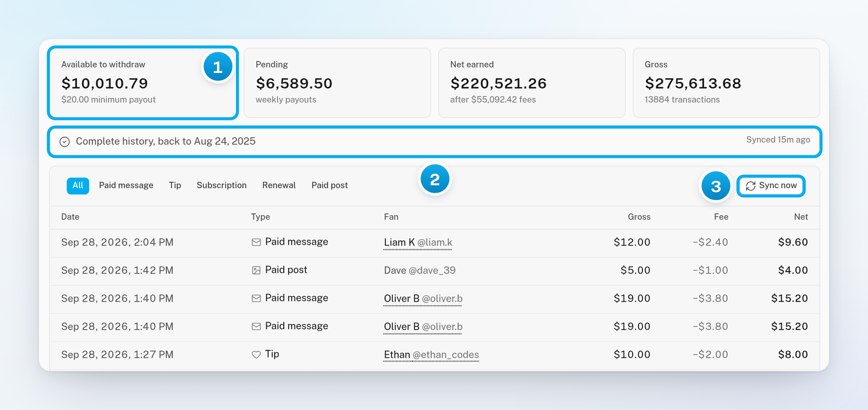Click 'Sep 28, 2026, 1:42 PM' date cell
This screenshot has height=410, width=868.
point(117,271)
